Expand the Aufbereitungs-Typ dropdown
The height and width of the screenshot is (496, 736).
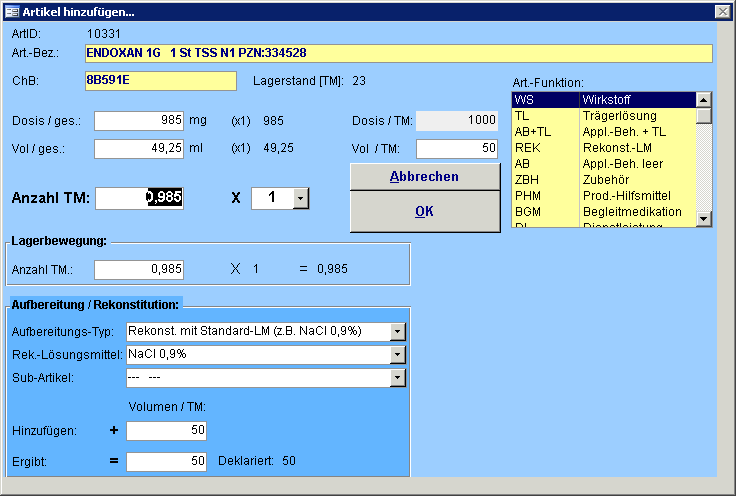pos(398,331)
